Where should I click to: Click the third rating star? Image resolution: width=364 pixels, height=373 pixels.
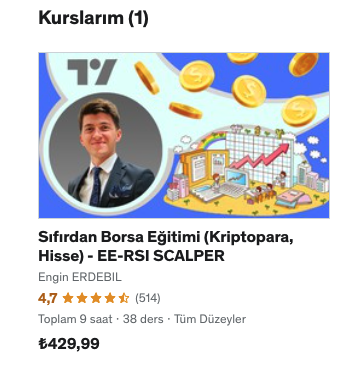(96, 298)
